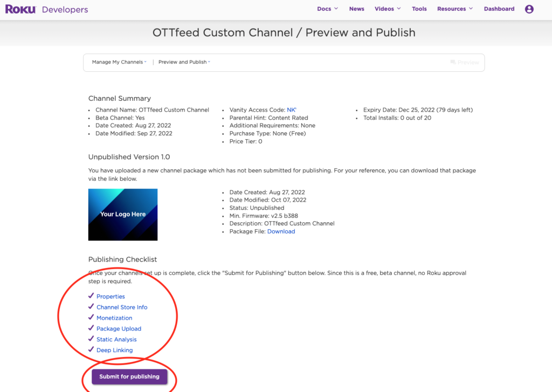This screenshot has height=392, width=552.
Task: Click the checkmark next to Monetization
Action: click(x=91, y=318)
